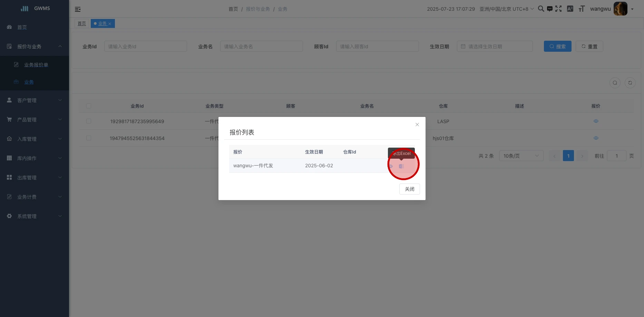Click the table refresh circular icon
644x317 pixels.
[x=630, y=83]
